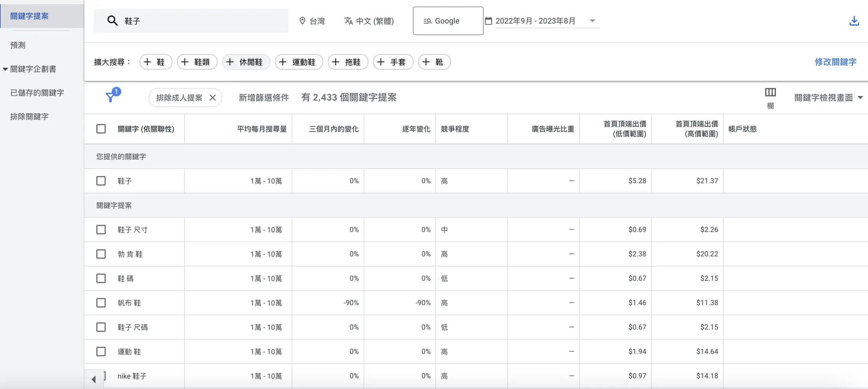Sort by 廣告曝光比重 column header
Viewport: 868px width, 389px height.
pyautogui.click(x=553, y=129)
